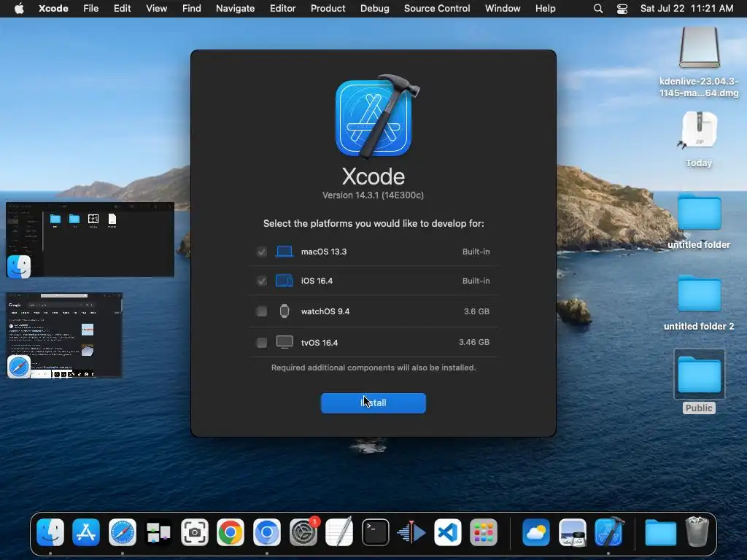747x560 pixels.
Task: Open the folder stack in the Dock
Action: [660, 532]
